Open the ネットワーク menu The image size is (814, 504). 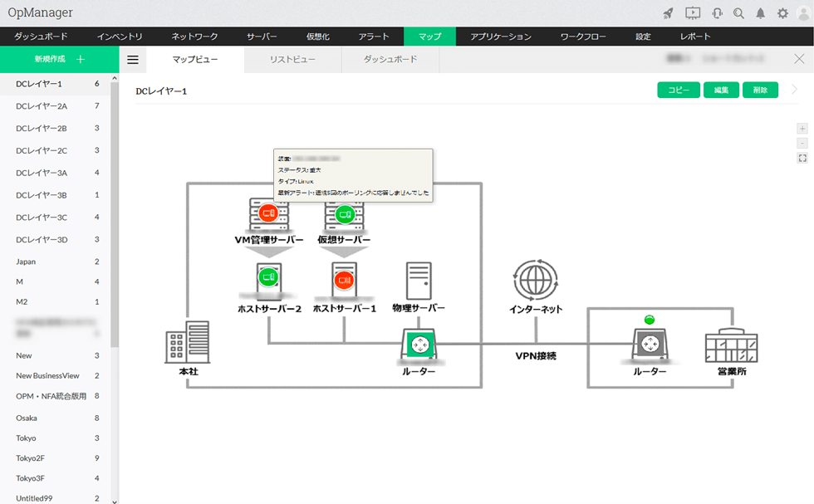[x=194, y=37]
